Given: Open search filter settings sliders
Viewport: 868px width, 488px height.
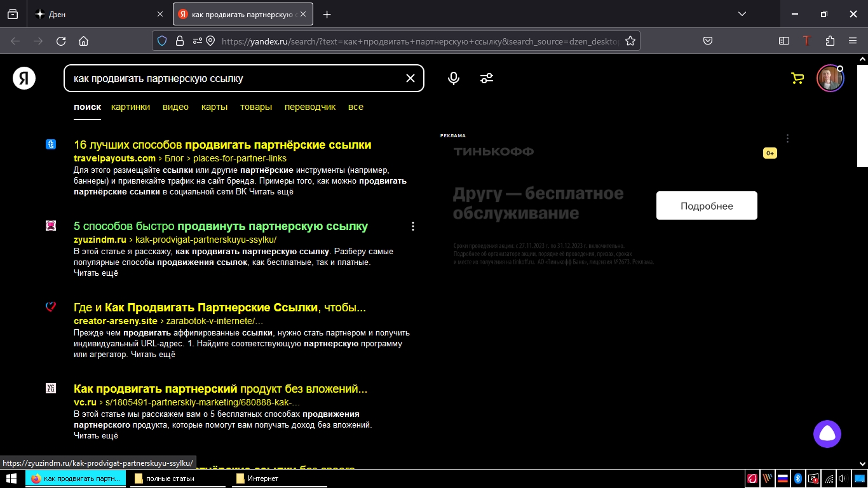Looking at the screenshot, I should click(x=487, y=78).
